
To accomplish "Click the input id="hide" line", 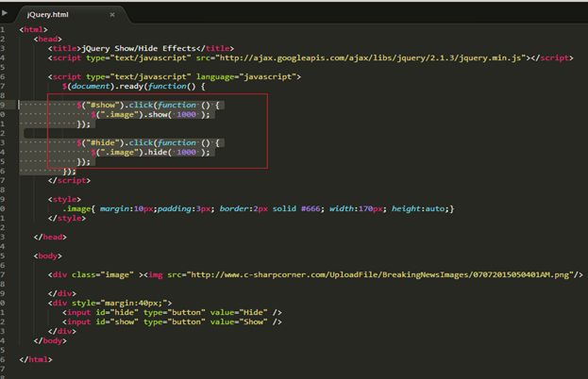I will pyautogui.click(x=172, y=312).
